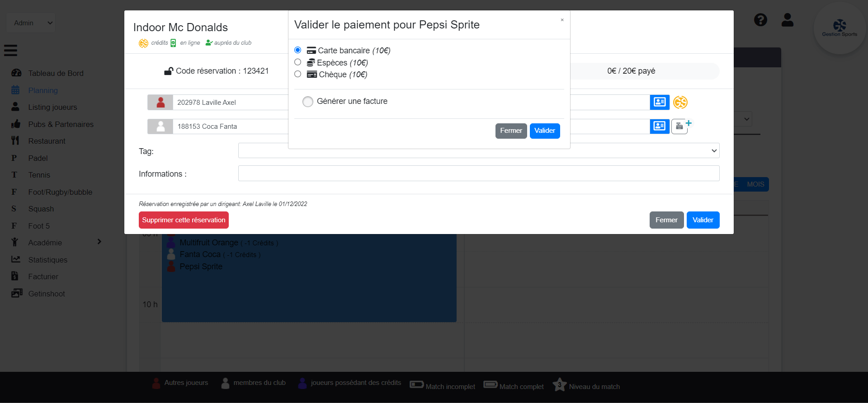Screen dimensions: 868x403
Task: Open Planning in sidebar
Action: 43,90
